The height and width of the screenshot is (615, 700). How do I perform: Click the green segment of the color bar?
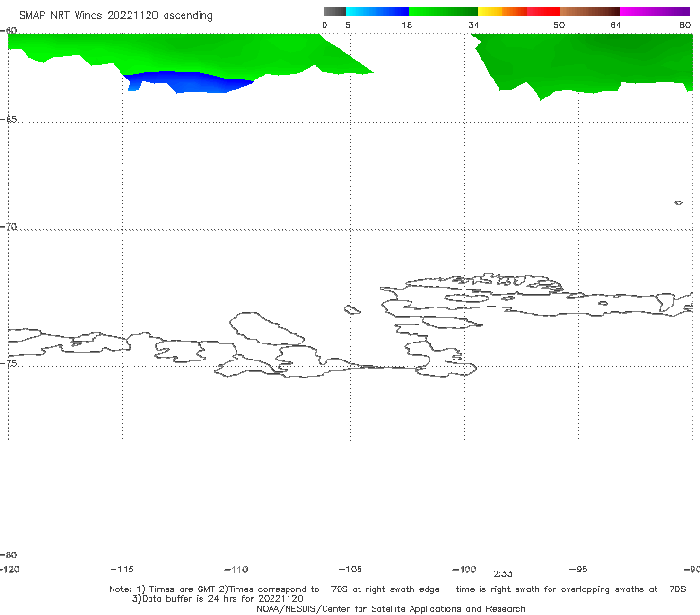[443, 11]
